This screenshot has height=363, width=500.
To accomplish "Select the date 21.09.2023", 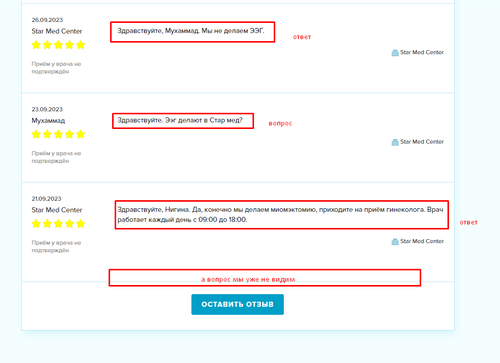I will click(46, 199).
